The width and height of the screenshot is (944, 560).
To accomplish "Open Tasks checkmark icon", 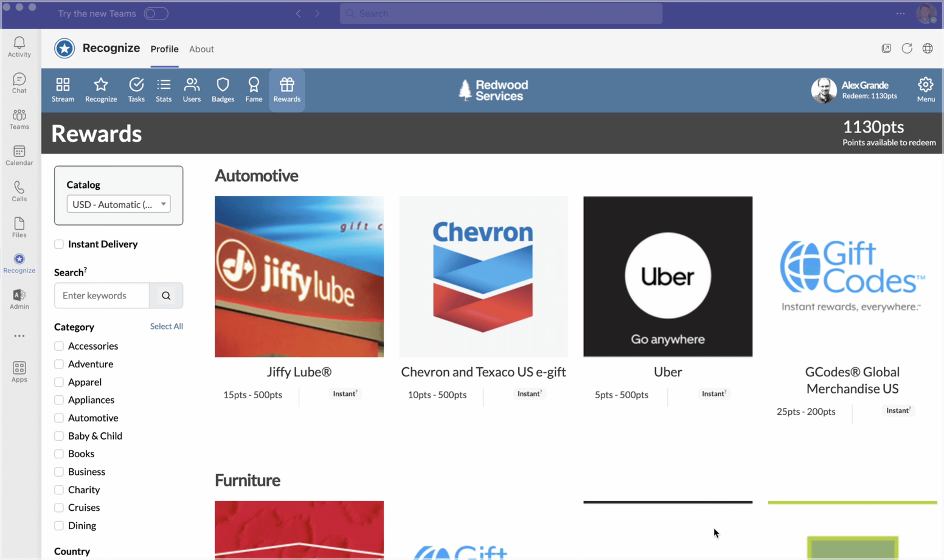I will coord(136,89).
